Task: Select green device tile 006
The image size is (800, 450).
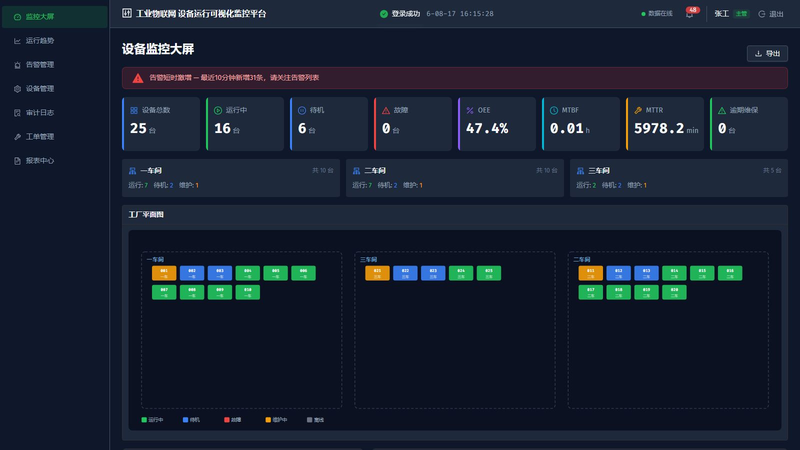Action: pyautogui.click(x=304, y=273)
